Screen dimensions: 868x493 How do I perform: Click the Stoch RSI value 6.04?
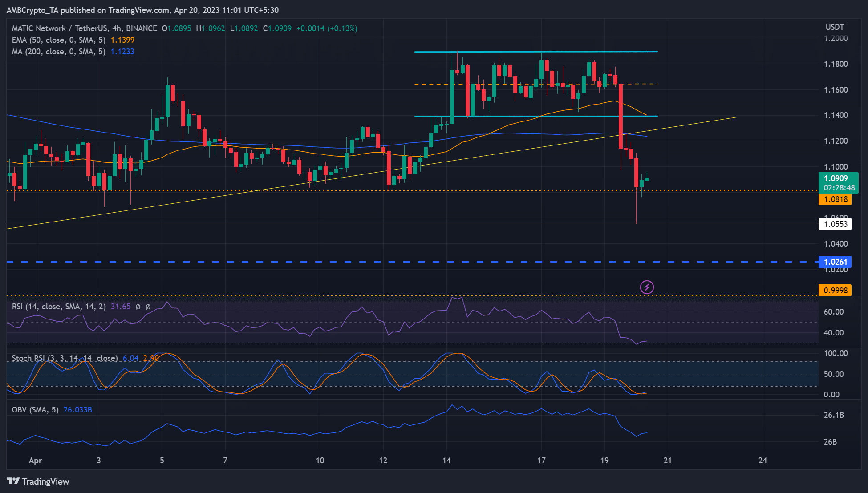(130, 358)
